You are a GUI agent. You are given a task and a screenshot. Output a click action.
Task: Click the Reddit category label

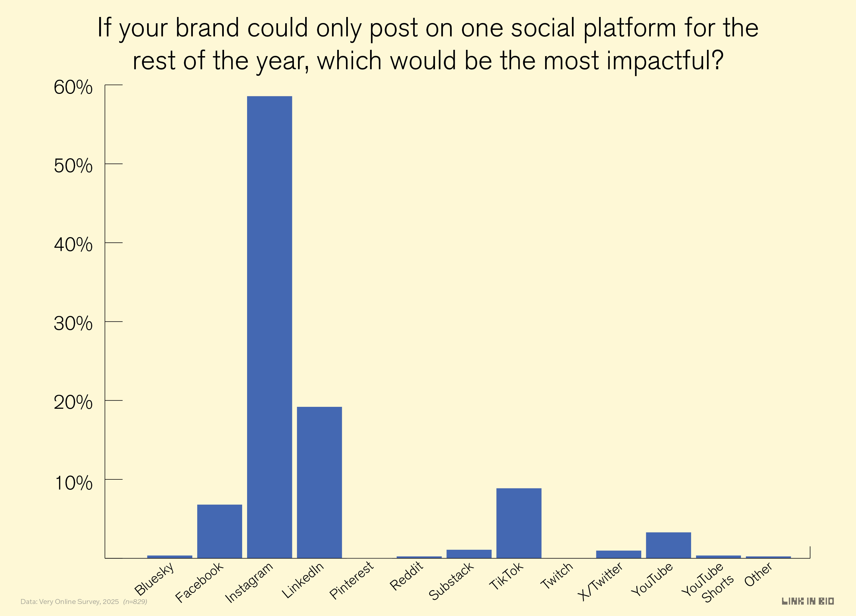(406, 576)
